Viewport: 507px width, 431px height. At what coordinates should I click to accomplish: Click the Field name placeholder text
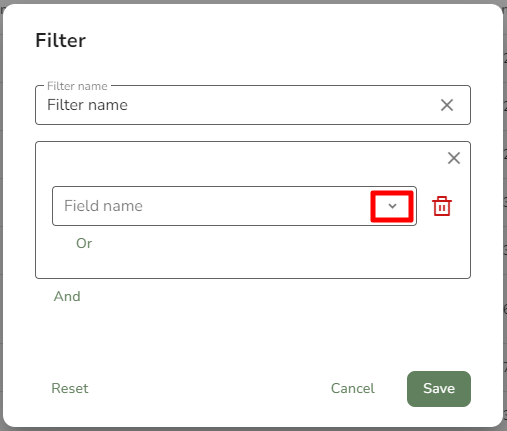[x=103, y=206]
